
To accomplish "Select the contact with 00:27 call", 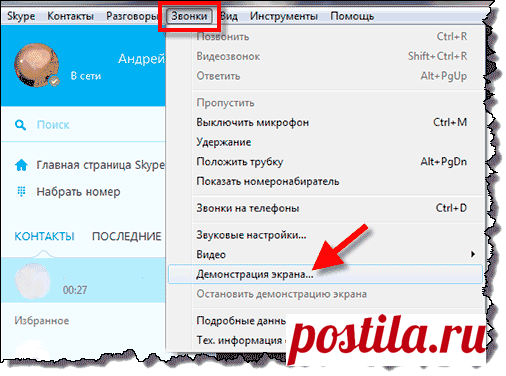I will pyautogui.click(x=83, y=280).
